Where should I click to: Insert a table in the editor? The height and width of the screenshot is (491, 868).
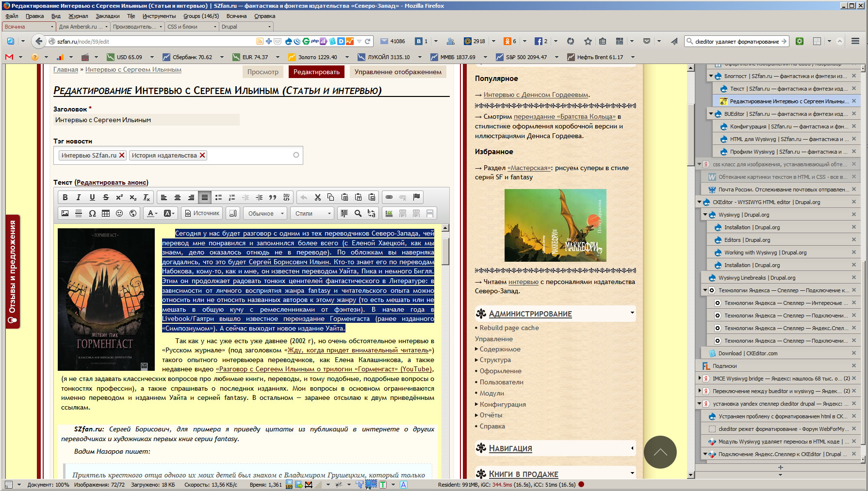click(106, 213)
